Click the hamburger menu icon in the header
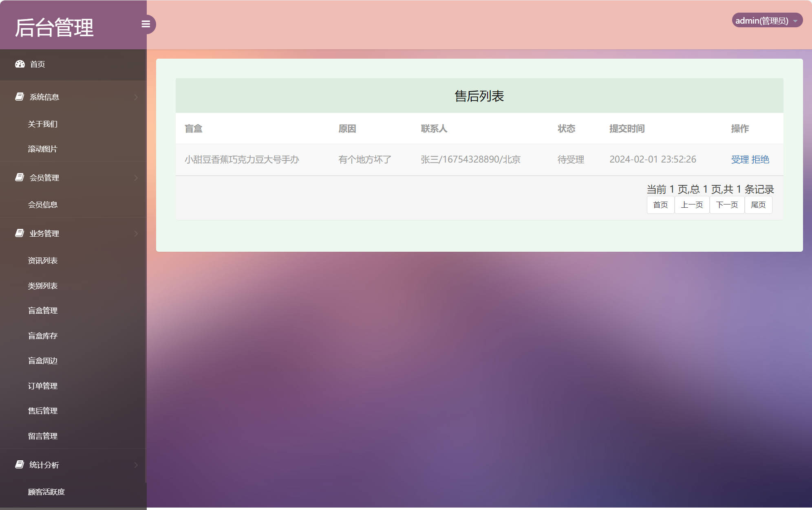This screenshot has height=510, width=812. point(146,24)
